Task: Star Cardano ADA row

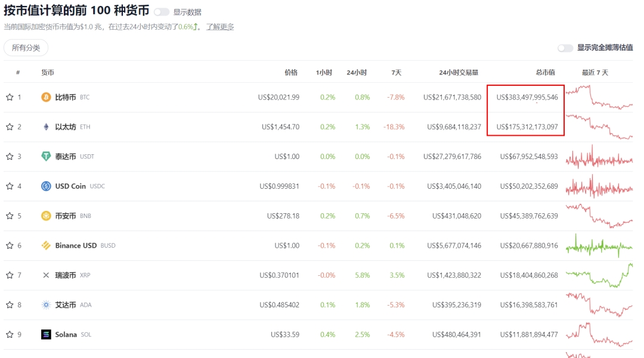Action: (10, 305)
